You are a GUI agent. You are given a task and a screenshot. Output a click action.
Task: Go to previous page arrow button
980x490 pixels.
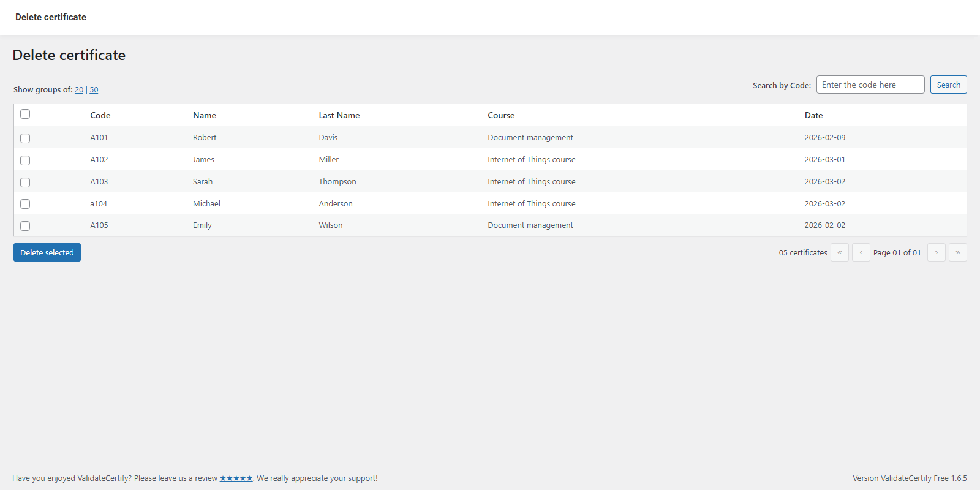(x=861, y=252)
